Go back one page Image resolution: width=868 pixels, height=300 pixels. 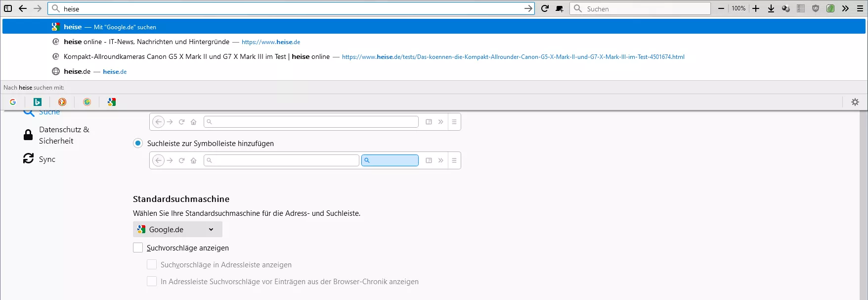pyautogui.click(x=23, y=8)
